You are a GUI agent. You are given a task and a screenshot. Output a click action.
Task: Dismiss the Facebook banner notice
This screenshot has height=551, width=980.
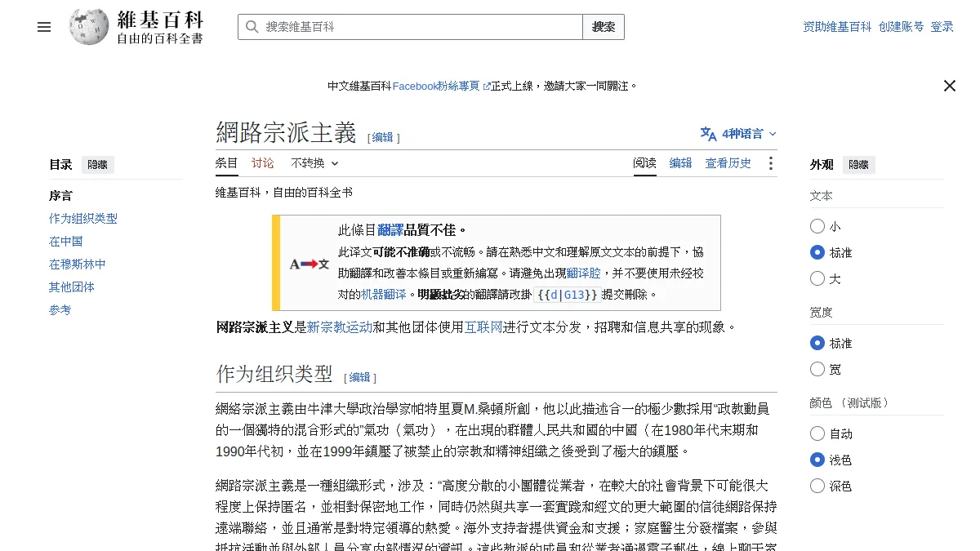949,86
